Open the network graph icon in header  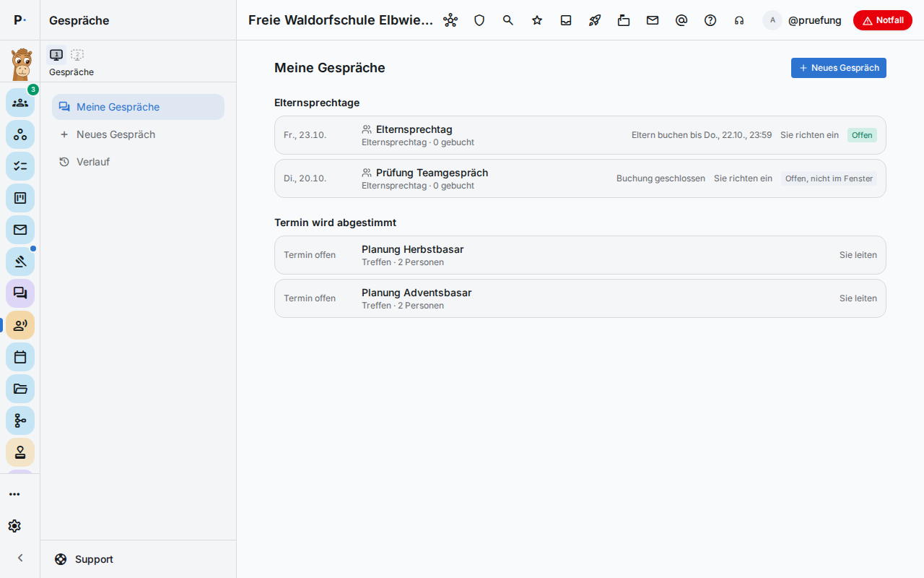coord(450,20)
